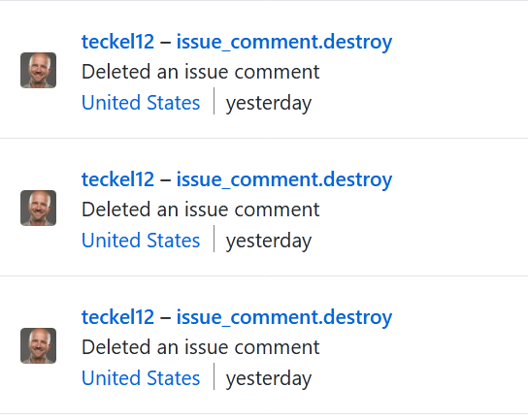Image resolution: width=528 pixels, height=420 pixels.
Task: Open teckel12 profile link in first entry
Action: (117, 42)
